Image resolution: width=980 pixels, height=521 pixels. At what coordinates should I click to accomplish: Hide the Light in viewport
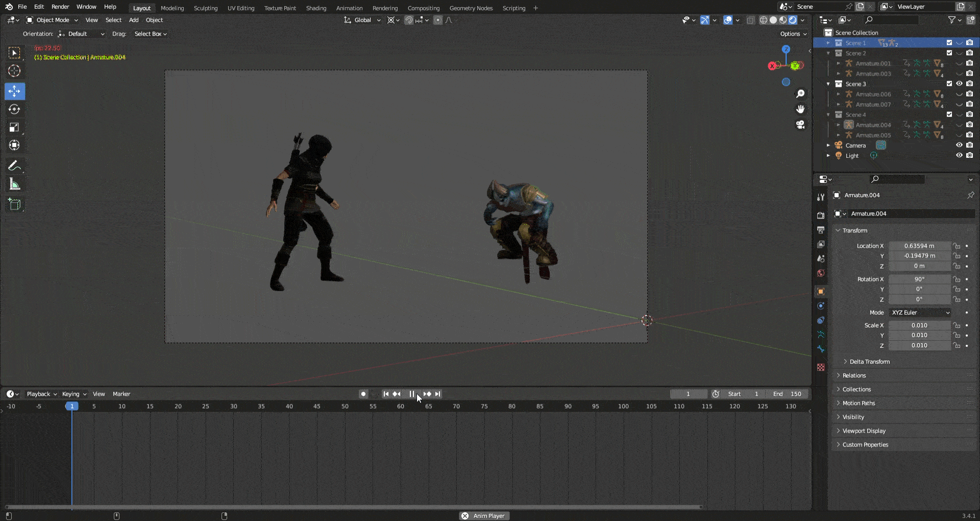click(960, 155)
